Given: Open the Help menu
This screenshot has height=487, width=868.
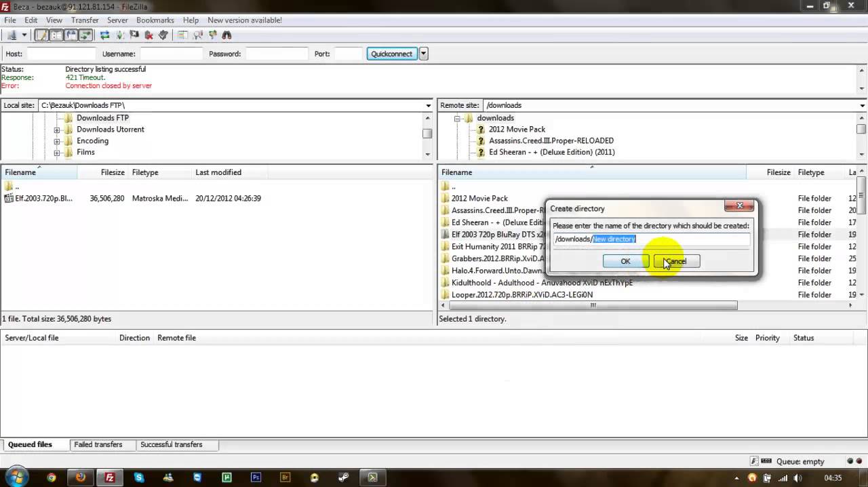Looking at the screenshot, I should [x=191, y=20].
